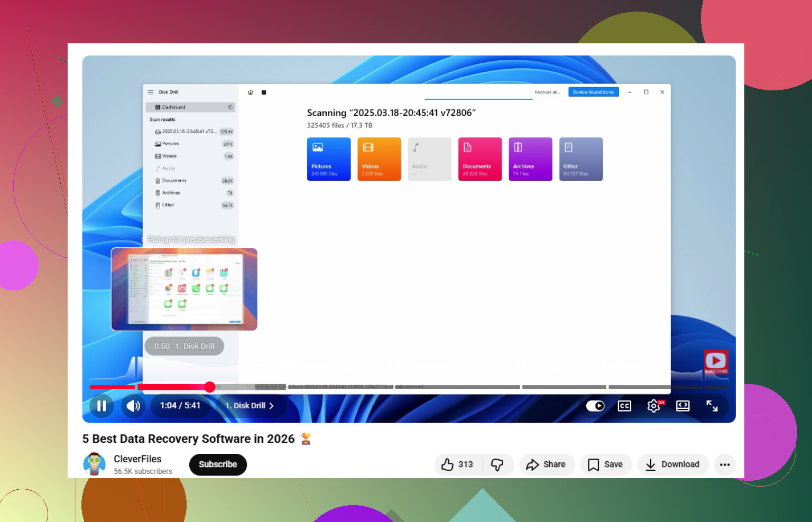Open the more actions ellipsis menu
The width and height of the screenshot is (812, 522).
(x=725, y=464)
